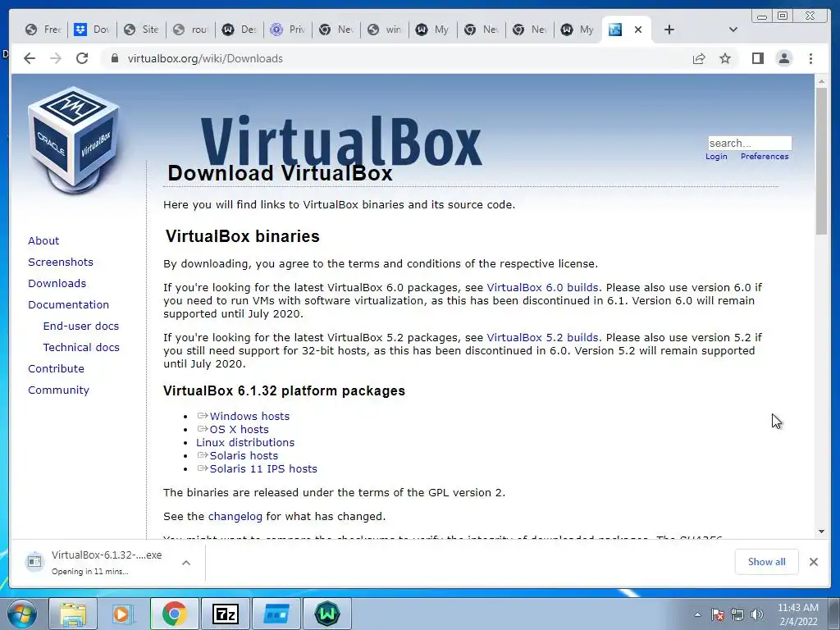Open the Chrome profile avatar
This screenshot has height=630, width=840.
pyautogui.click(x=783, y=58)
